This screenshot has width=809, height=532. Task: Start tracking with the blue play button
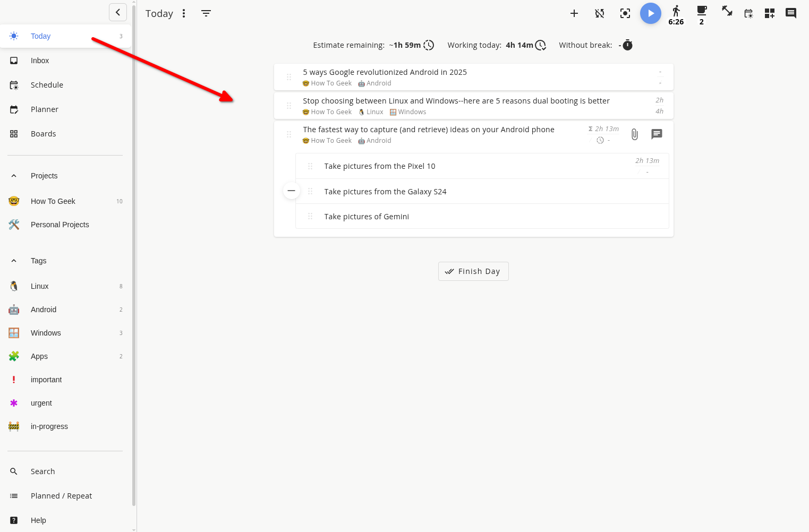click(x=651, y=13)
